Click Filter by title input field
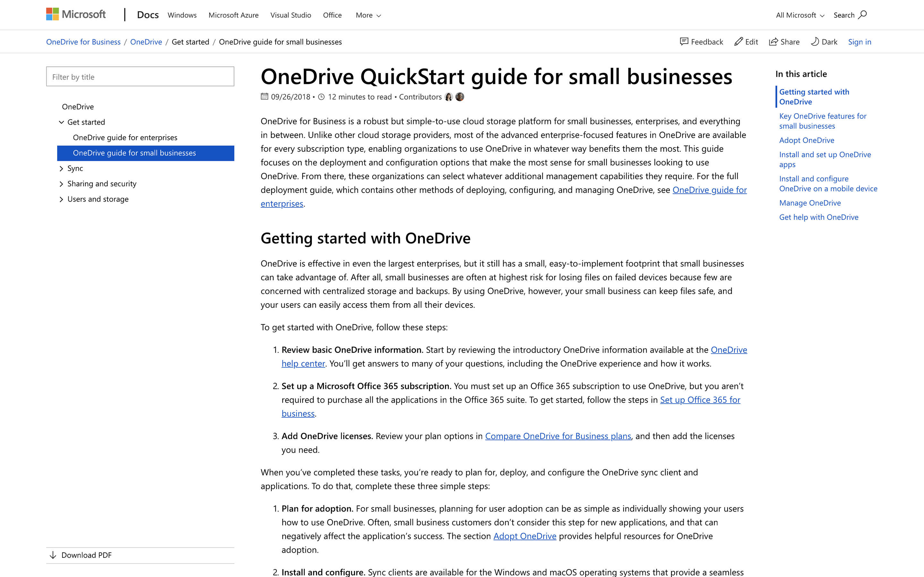Viewport: 924px width, 577px height. (140, 76)
